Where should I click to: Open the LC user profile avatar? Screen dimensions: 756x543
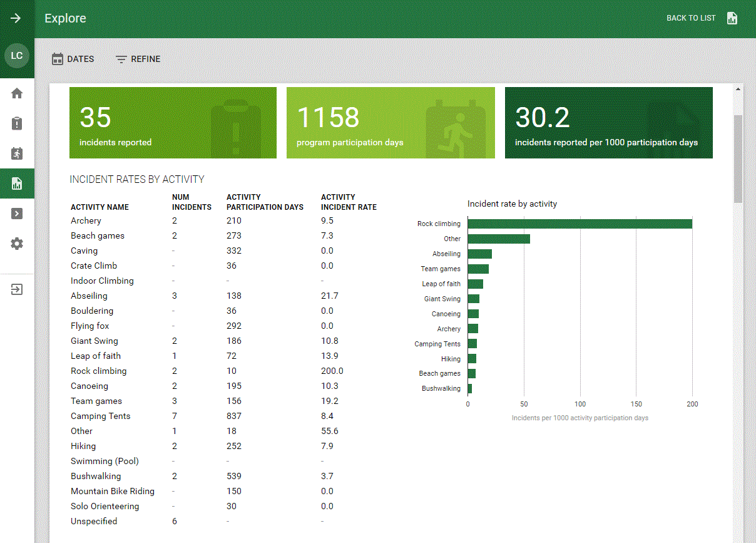coord(17,56)
